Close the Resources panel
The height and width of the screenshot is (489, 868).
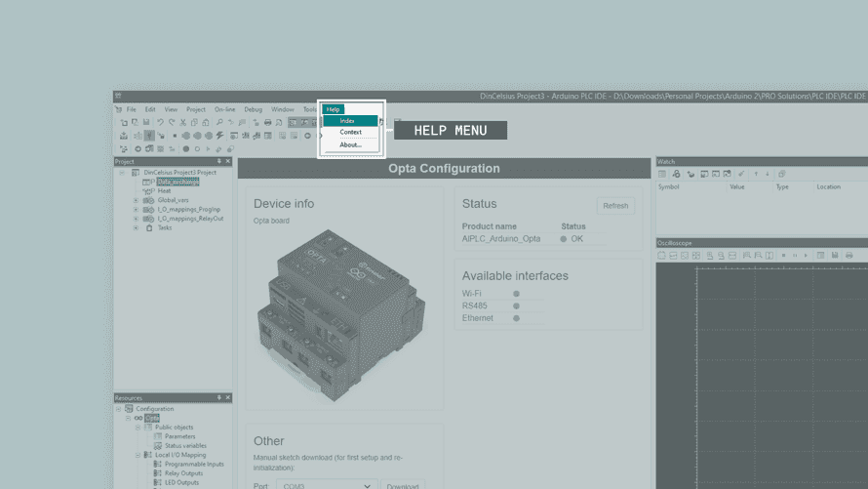[x=227, y=397]
